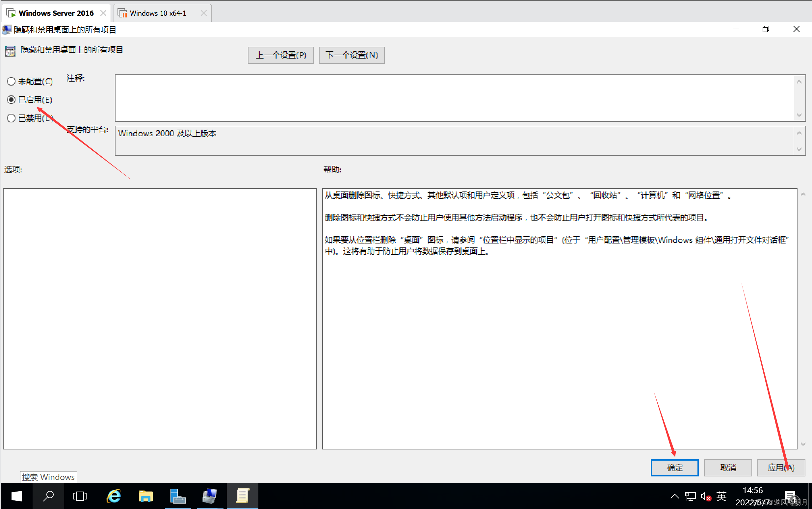Screen dimensions: 812x509
Task: Open the Windows Start menu
Action: (16, 496)
